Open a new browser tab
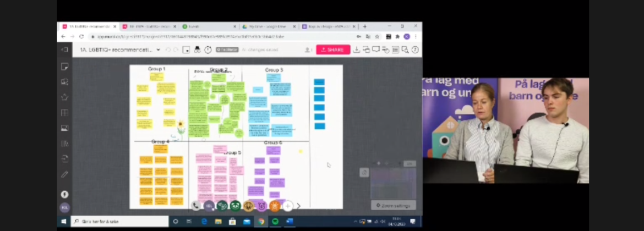 [364, 26]
